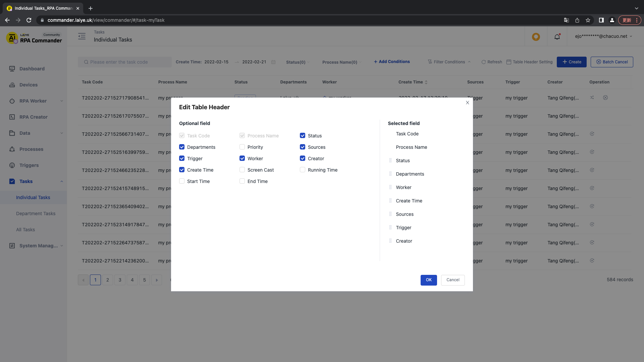The height and width of the screenshot is (362, 644).
Task: Open the RPA Creator sidebar item
Action: (34, 117)
